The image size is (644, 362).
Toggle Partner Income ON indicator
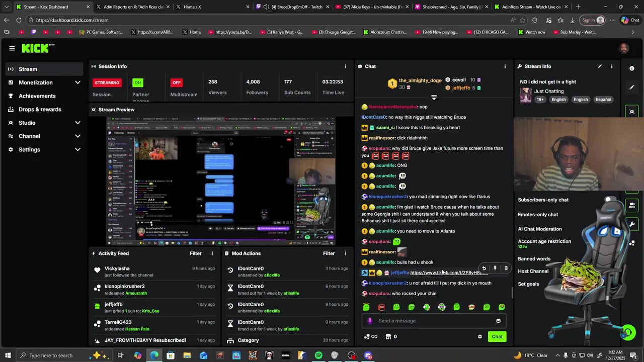[x=137, y=82]
